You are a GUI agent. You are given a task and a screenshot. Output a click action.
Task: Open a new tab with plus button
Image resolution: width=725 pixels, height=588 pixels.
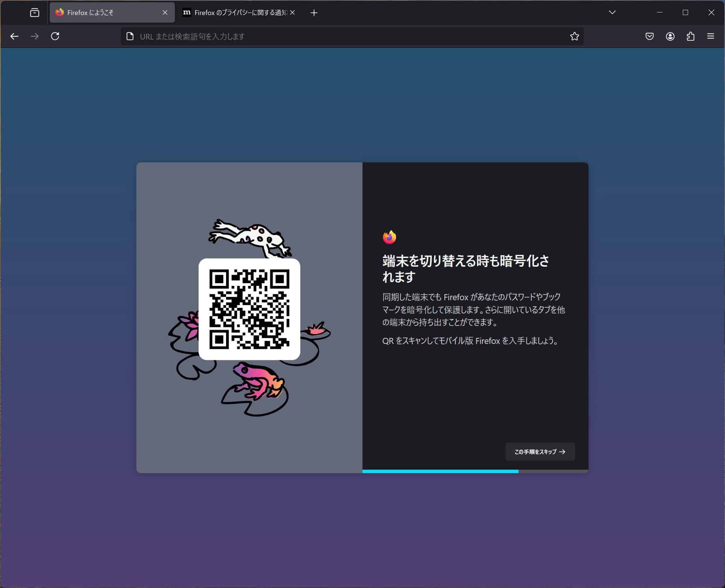(314, 13)
